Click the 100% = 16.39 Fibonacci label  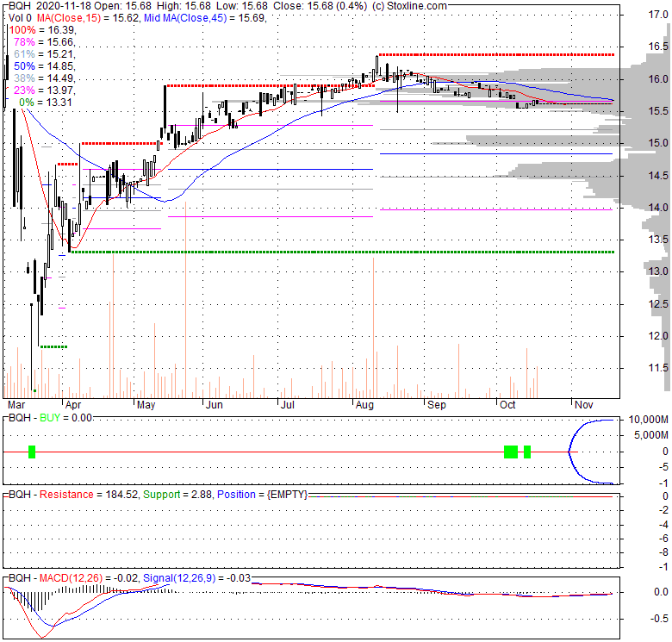pos(42,30)
